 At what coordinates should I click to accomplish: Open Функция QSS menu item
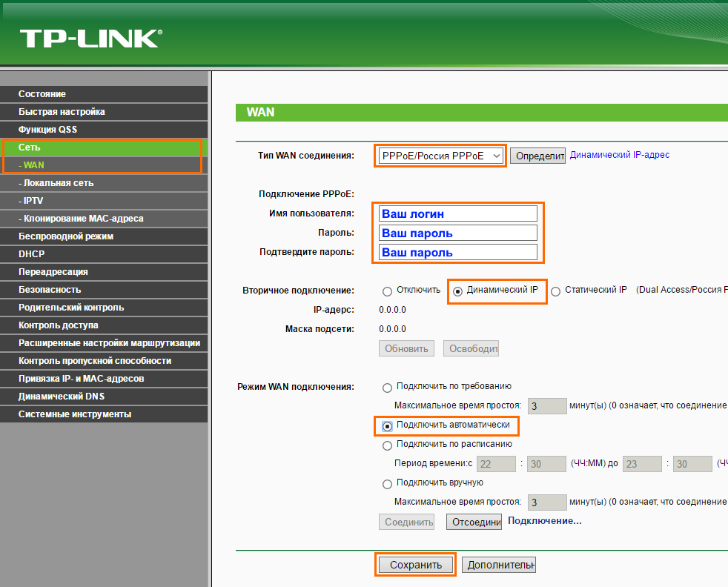pos(104,130)
